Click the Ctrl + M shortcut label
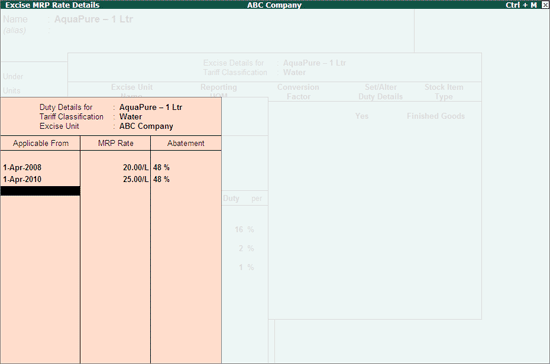The height and width of the screenshot is (364, 550). point(521,5)
